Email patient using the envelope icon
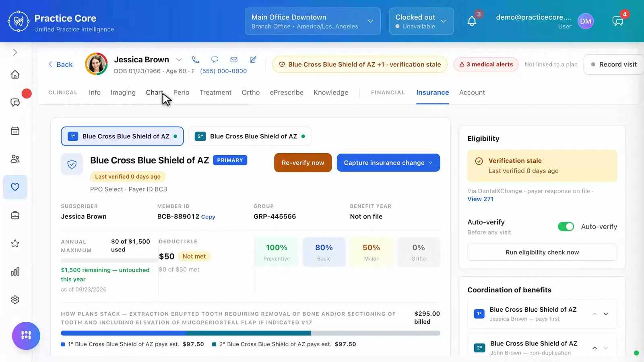The width and height of the screenshot is (644, 362). coord(234,60)
